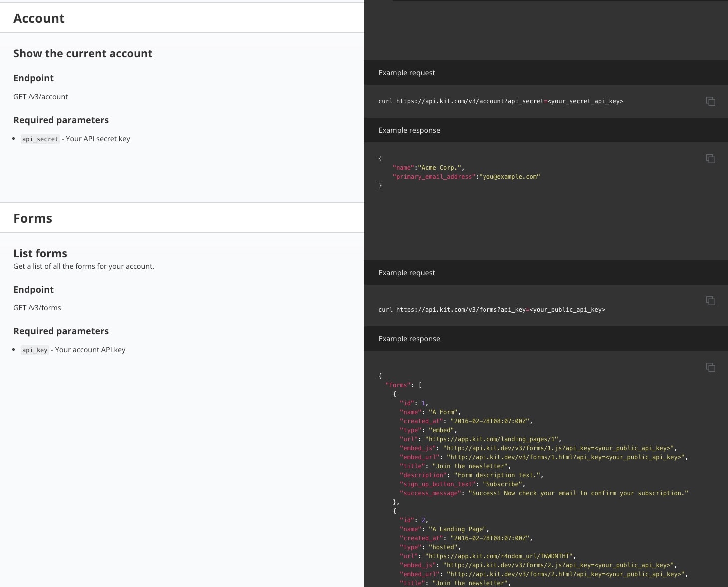Click the api_secret parameter code tag

click(x=40, y=139)
